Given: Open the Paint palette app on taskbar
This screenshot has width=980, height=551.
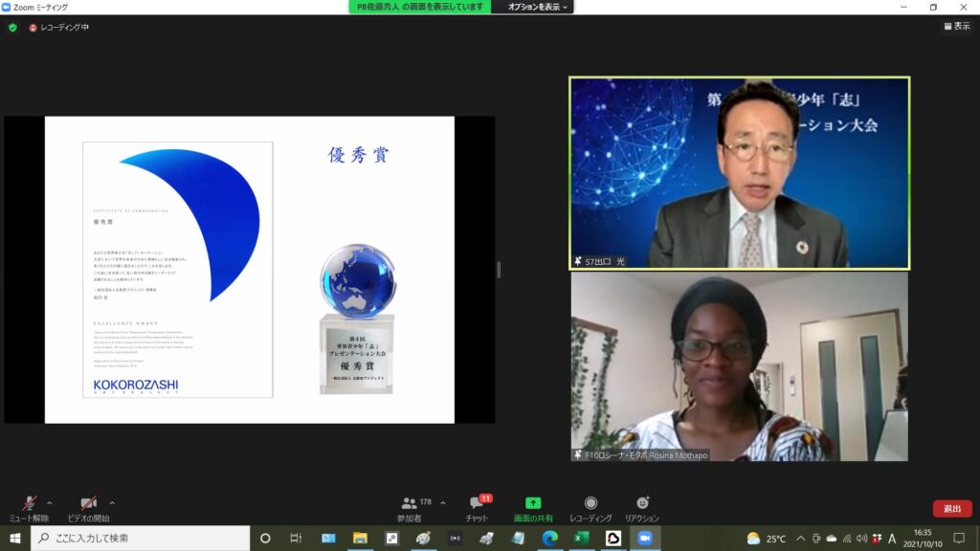Looking at the screenshot, I should pyautogui.click(x=423, y=538).
